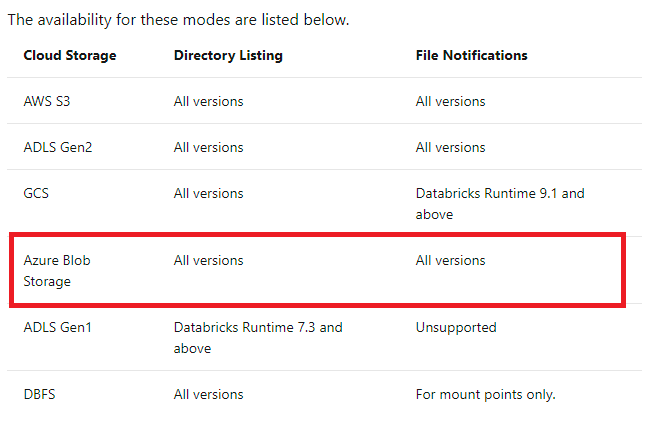Click the "For mount points only." cell
This screenshot has height=439, width=663.
point(485,394)
